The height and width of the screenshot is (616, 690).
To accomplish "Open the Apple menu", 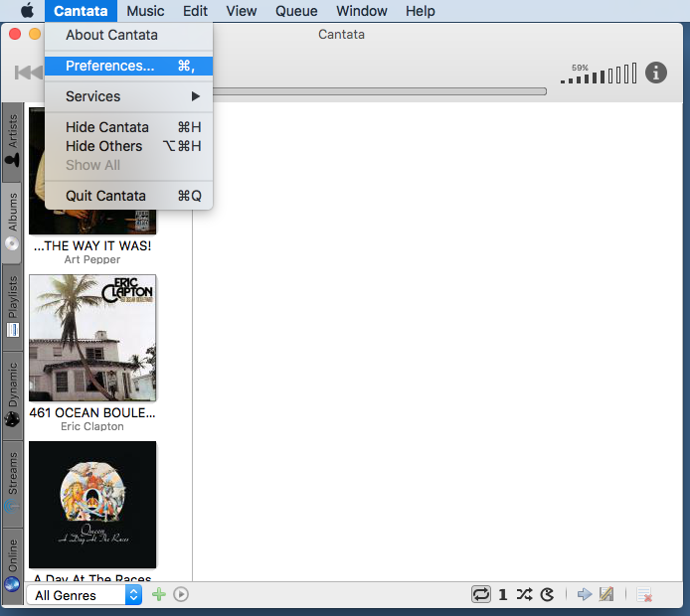I will pos(27,11).
